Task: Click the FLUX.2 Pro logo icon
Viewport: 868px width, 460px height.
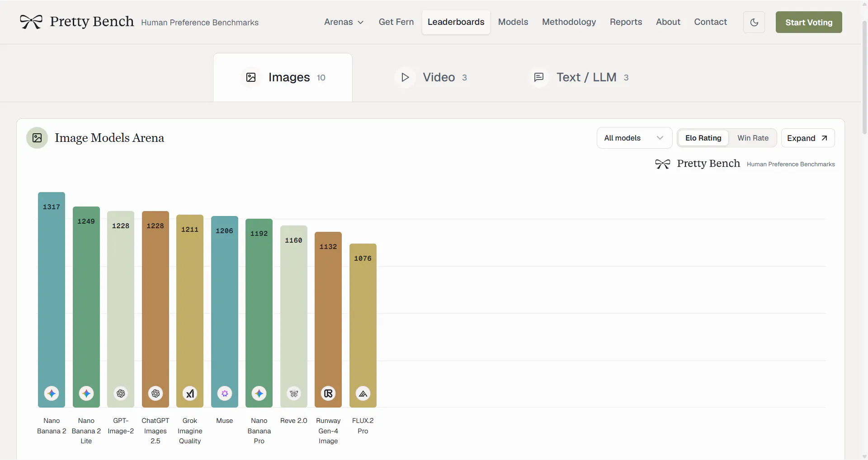Action: (x=363, y=394)
